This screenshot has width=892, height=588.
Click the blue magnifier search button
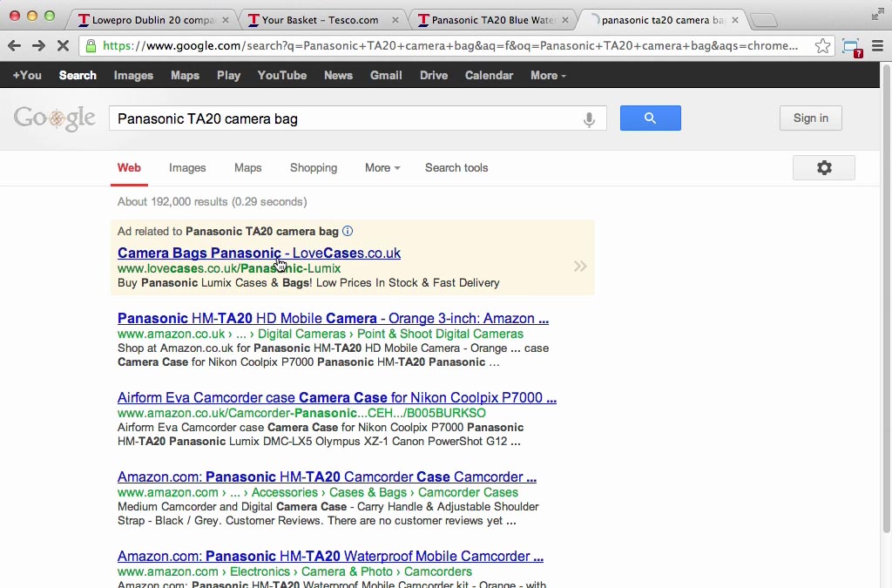(x=650, y=118)
